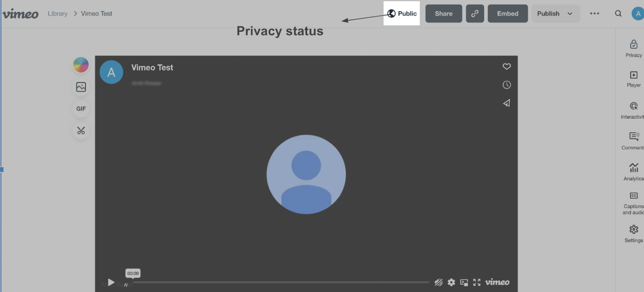Open the GIF creation tool
Image resolution: width=644 pixels, height=292 pixels.
pyautogui.click(x=81, y=109)
